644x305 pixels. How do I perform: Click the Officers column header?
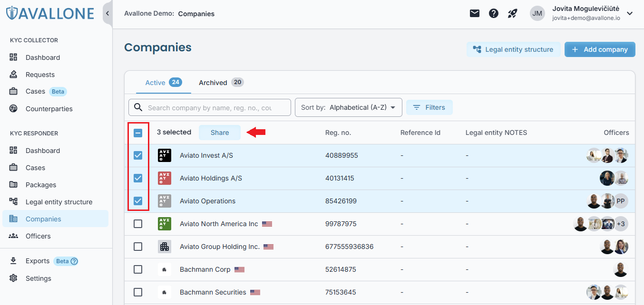(616, 133)
